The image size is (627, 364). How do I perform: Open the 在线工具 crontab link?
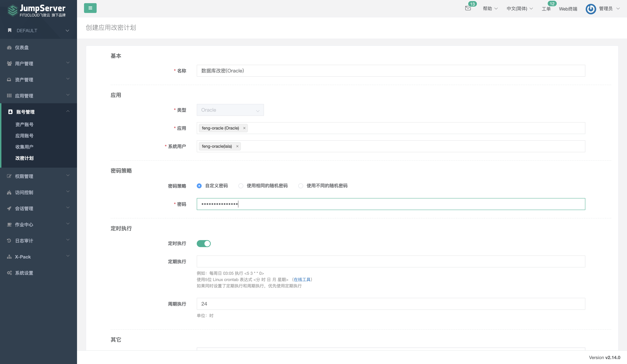click(x=302, y=280)
